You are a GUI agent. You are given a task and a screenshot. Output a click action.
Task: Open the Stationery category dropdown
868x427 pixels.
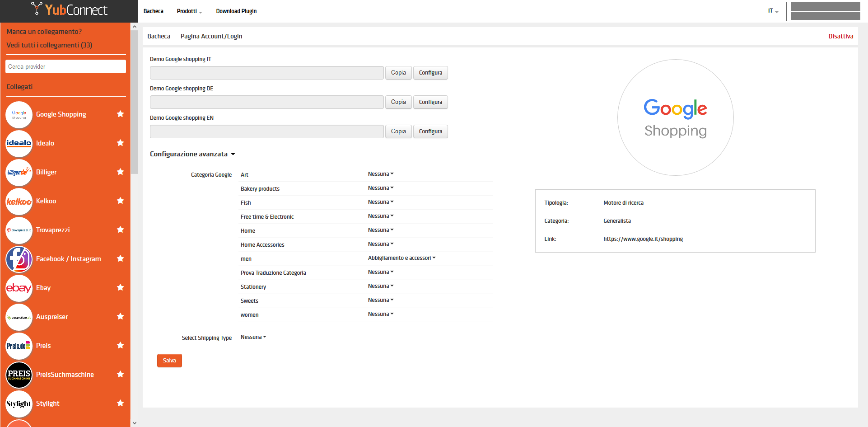coord(381,286)
